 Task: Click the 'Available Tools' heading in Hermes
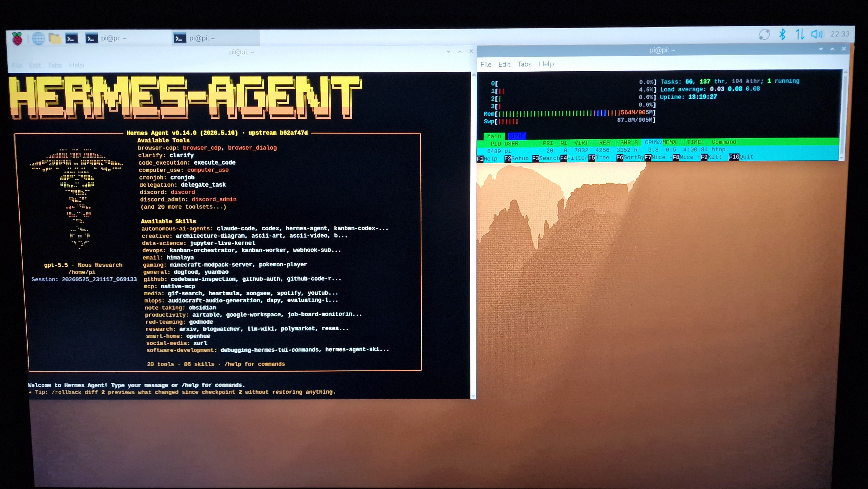(x=163, y=140)
